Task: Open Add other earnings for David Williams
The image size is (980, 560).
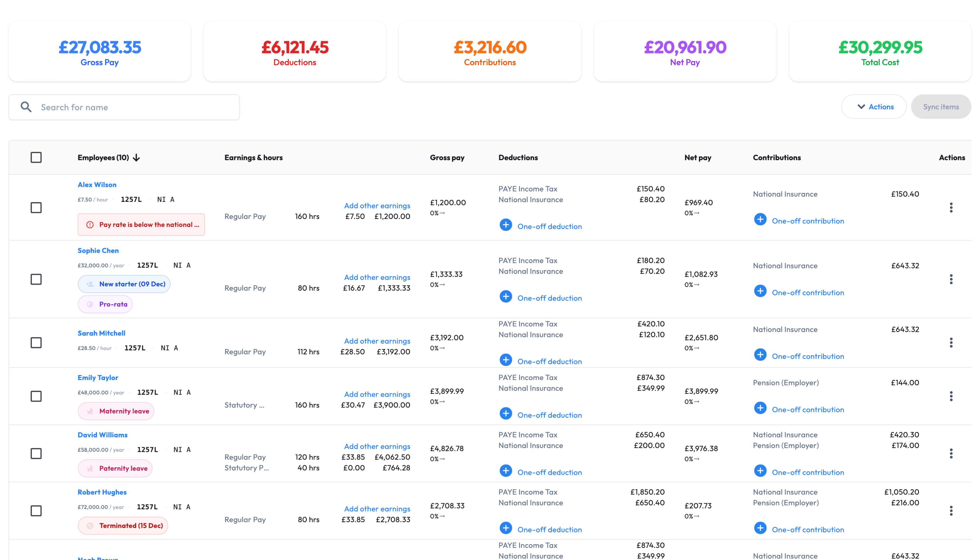Action: pos(377,446)
